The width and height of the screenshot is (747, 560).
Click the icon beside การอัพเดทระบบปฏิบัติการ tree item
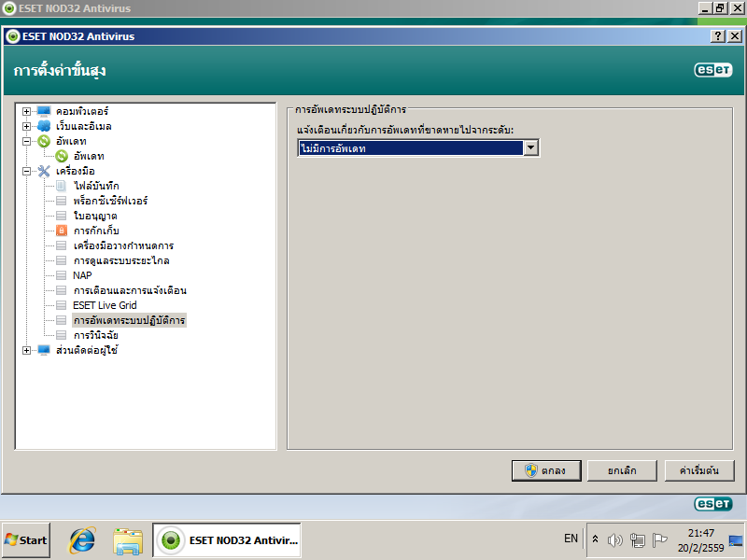click(x=61, y=320)
